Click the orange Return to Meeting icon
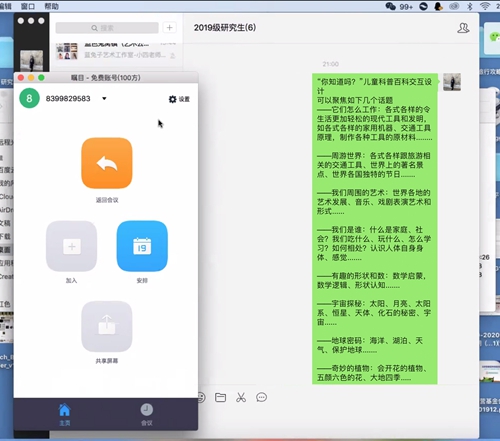Viewport: 500px width, 441px height. [107, 163]
